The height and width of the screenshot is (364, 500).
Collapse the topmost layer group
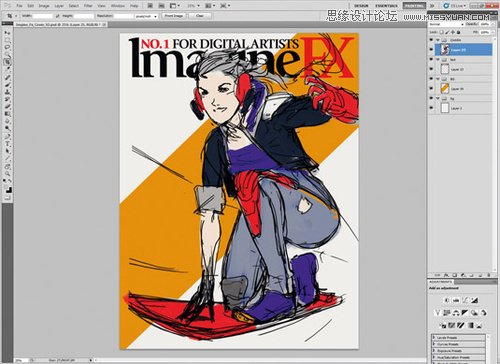[x=438, y=40]
